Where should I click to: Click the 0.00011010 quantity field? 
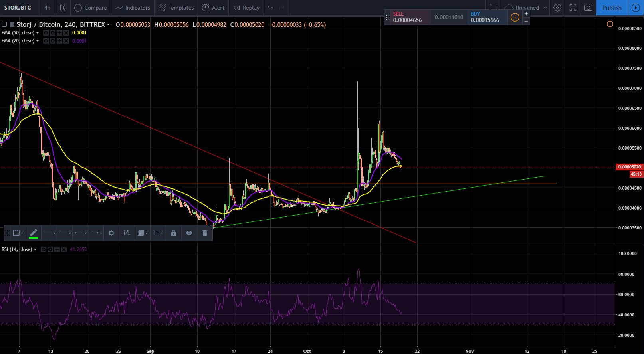[449, 17]
